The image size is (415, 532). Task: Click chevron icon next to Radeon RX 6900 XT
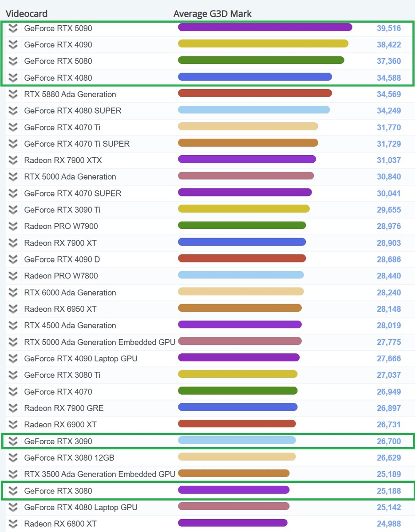point(13,425)
